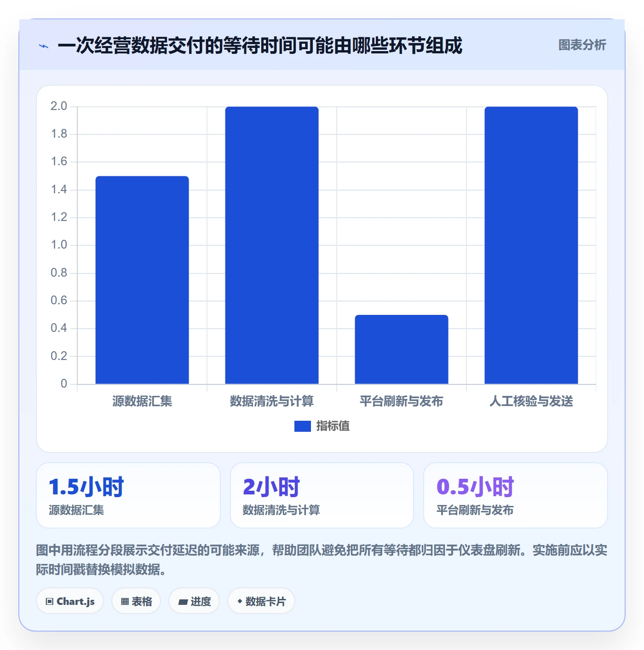Click the 2.0 y-axis tick value

pos(59,106)
